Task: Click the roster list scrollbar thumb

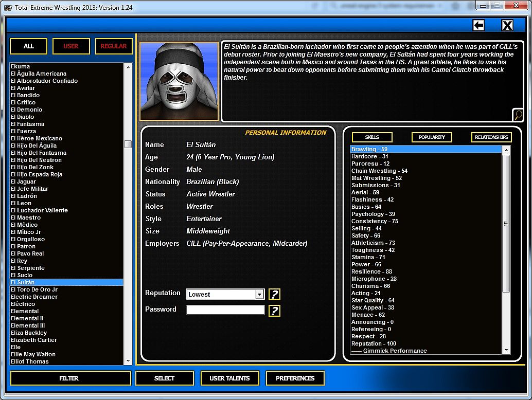Action: 128,144
